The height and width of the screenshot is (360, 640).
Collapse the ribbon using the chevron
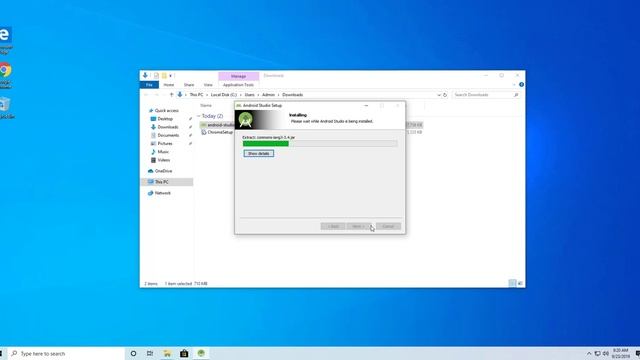tap(514, 84)
